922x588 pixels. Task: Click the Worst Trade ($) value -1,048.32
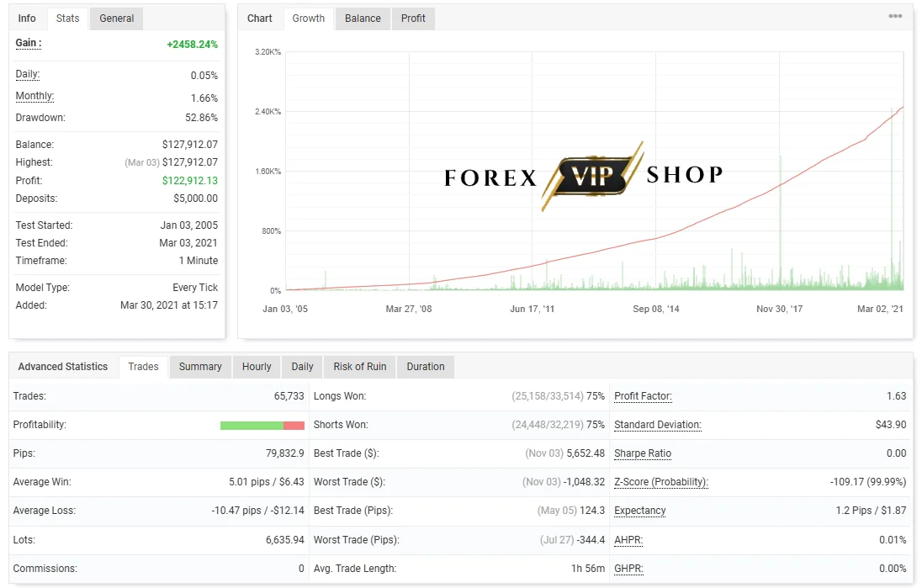(584, 482)
